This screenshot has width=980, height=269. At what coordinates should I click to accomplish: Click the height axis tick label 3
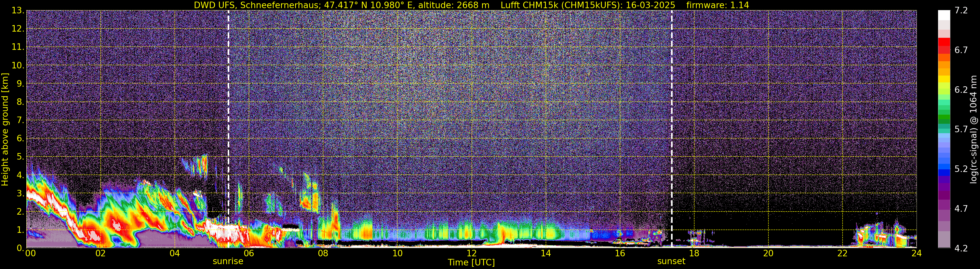pyautogui.click(x=20, y=193)
